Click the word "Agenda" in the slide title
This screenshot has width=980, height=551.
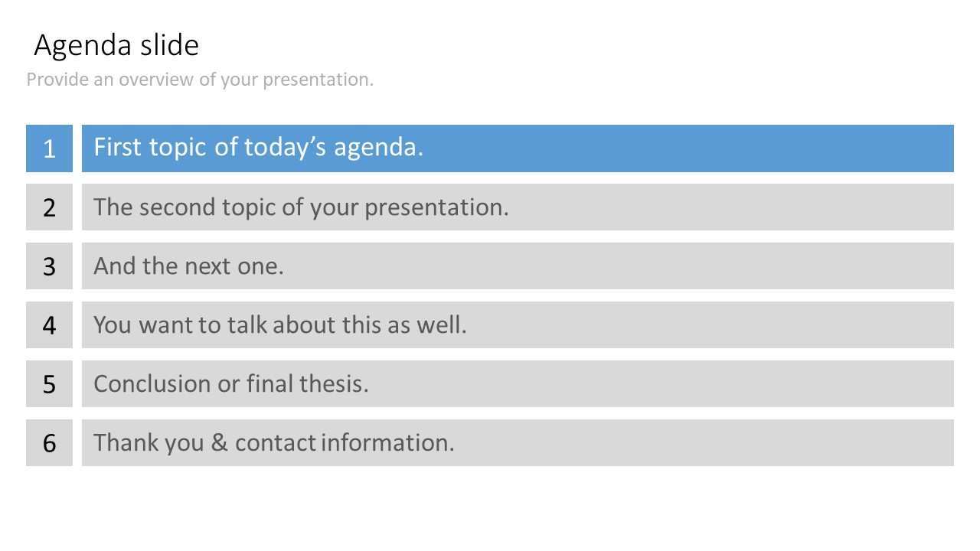(83, 46)
